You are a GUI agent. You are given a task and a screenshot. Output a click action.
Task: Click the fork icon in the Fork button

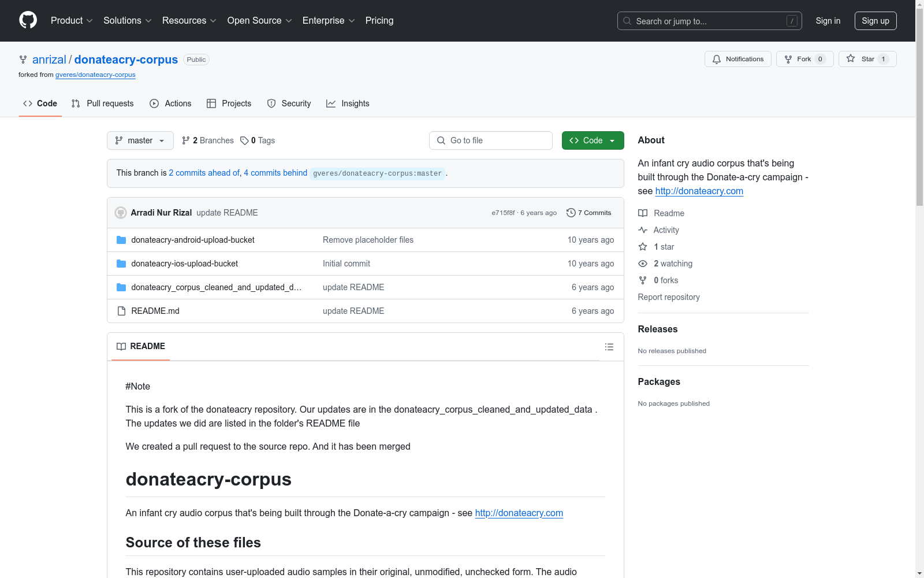(x=788, y=59)
